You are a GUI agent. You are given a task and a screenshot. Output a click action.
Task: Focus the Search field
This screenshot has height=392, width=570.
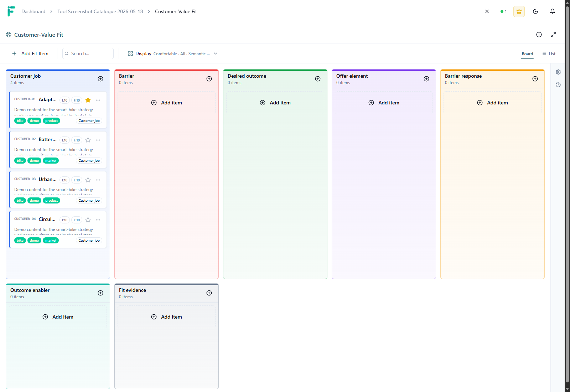(x=88, y=53)
